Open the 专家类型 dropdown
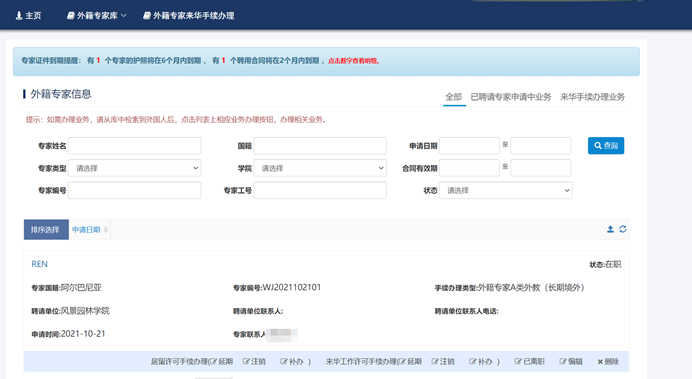Viewport: 692px width, 379px height. (x=134, y=168)
